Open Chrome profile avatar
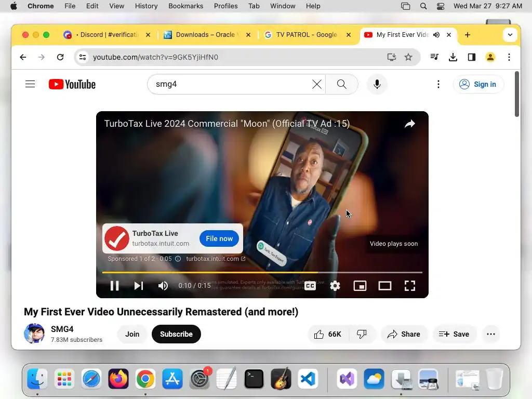Image resolution: width=532 pixels, height=399 pixels. click(490, 57)
